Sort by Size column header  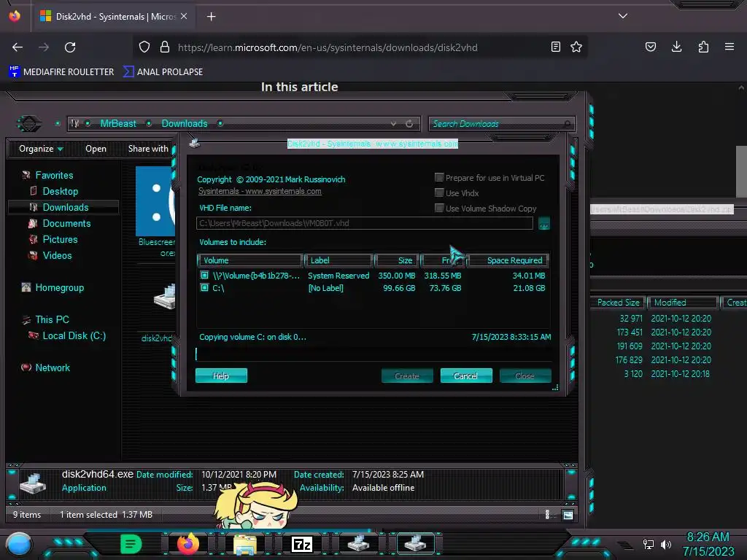pyautogui.click(x=396, y=260)
